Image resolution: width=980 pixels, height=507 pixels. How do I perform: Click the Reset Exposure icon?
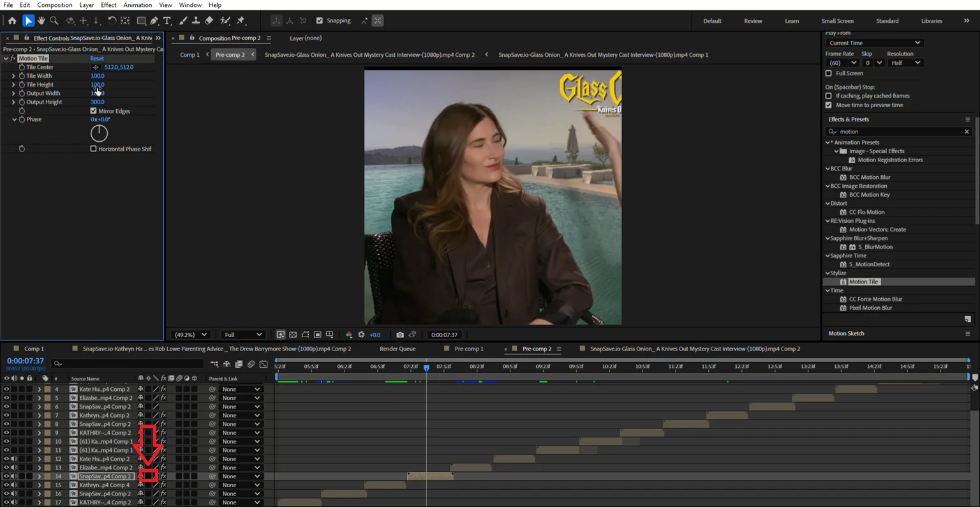click(x=361, y=335)
